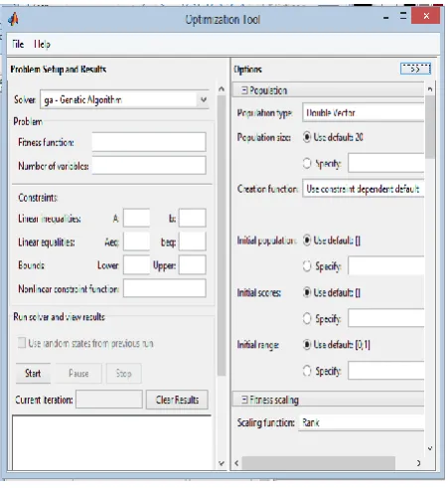The image size is (448, 488).
Task: Click the left panel vertical scrollbar thumb
Action: coord(222,236)
